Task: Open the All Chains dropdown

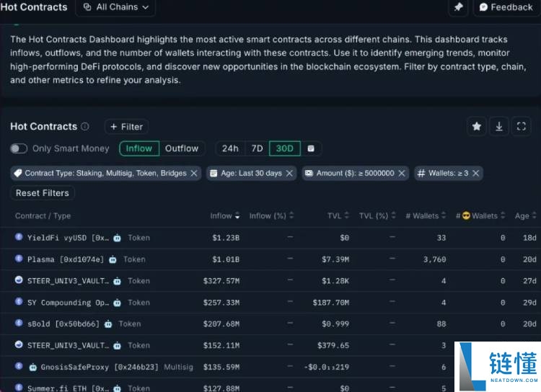Action: coord(115,7)
